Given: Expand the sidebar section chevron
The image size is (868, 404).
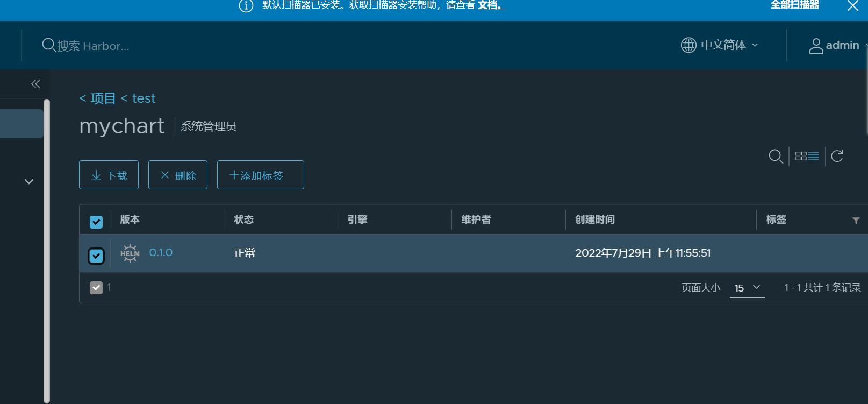Looking at the screenshot, I should [29, 182].
